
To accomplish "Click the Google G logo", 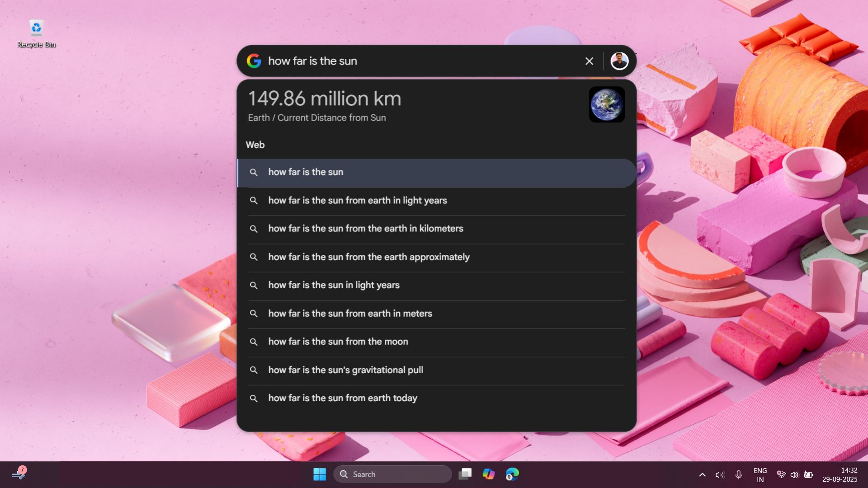I will pos(255,61).
